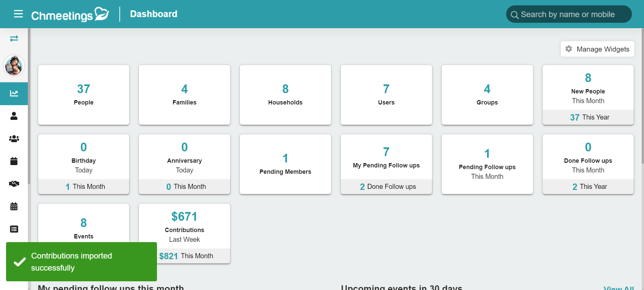Click the page vertical scrollbar
The image size is (644, 290).
coord(642,95)
